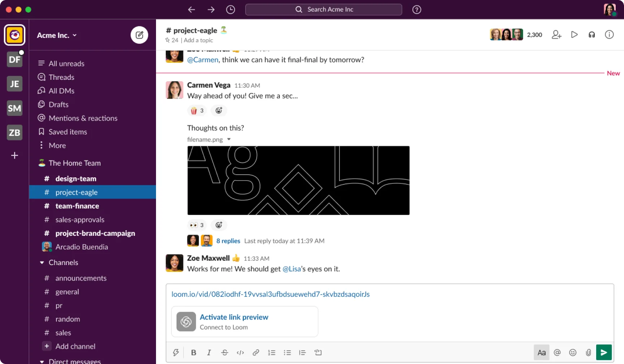Attach a file with the paperclip
Viewport: 624px width, 364px height.
[x=588, y=352]
